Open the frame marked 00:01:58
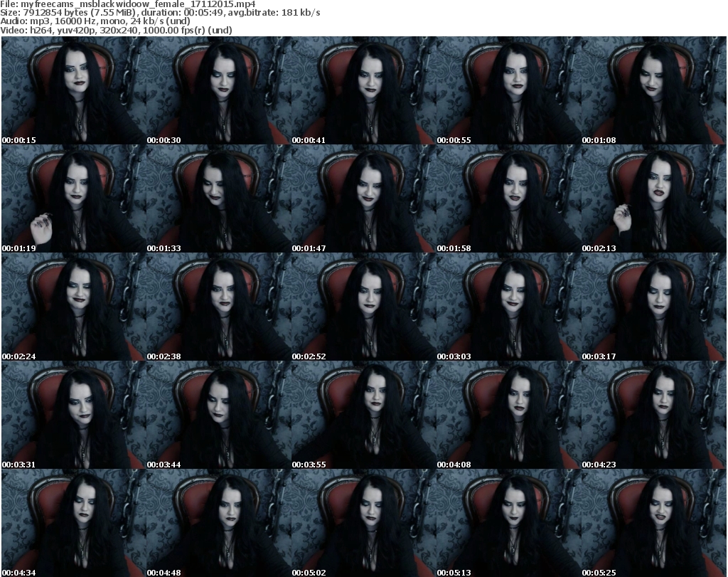This screenshot has width=728, height=577. 508,198
